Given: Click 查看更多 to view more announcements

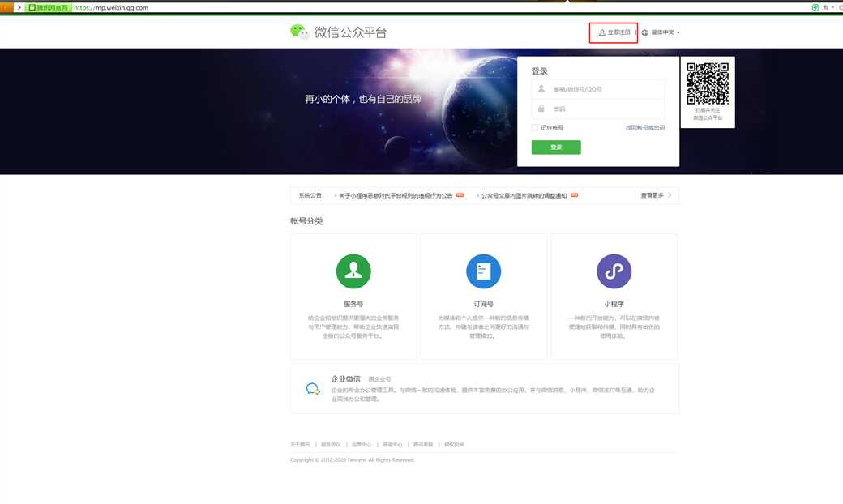Looking at the screenshot, I should [x=656, y=195].
